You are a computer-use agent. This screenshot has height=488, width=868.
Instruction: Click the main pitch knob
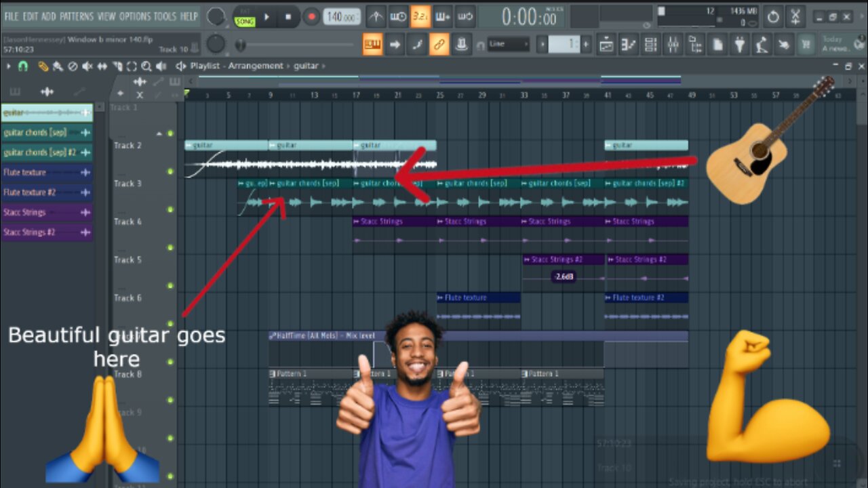(x=216, y=44)
